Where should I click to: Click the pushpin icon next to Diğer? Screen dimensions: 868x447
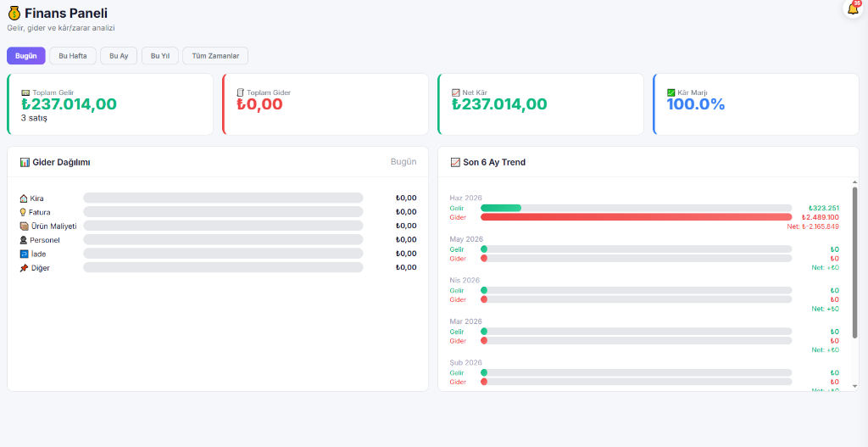(24, 267)
